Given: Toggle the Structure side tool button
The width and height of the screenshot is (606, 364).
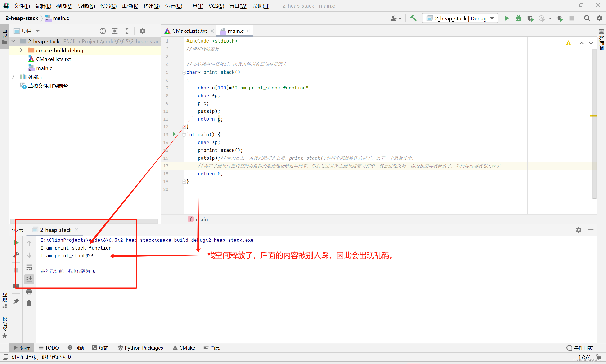Looking at the screenshot, I should [5, 300].
